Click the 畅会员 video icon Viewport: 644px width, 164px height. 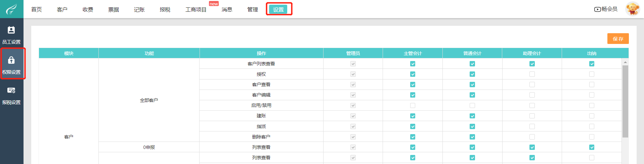[x=597, y=9]
